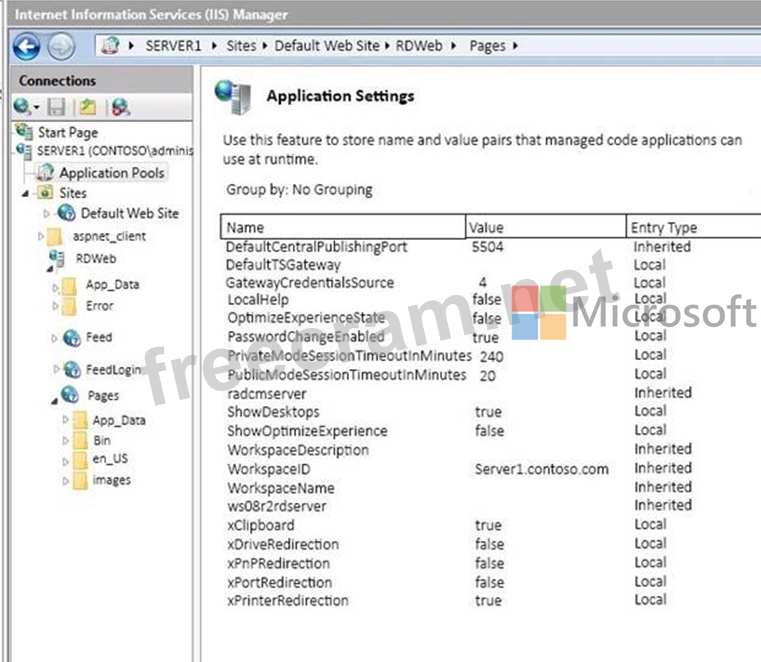This screenshot has width=761, height=662.
Task: Open dropdown arrow next to connect globe icon
Action: [x=36, y=107]
